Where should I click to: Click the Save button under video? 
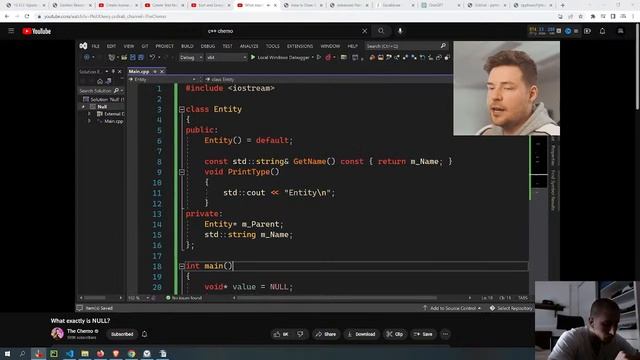[x=423, y=334]
